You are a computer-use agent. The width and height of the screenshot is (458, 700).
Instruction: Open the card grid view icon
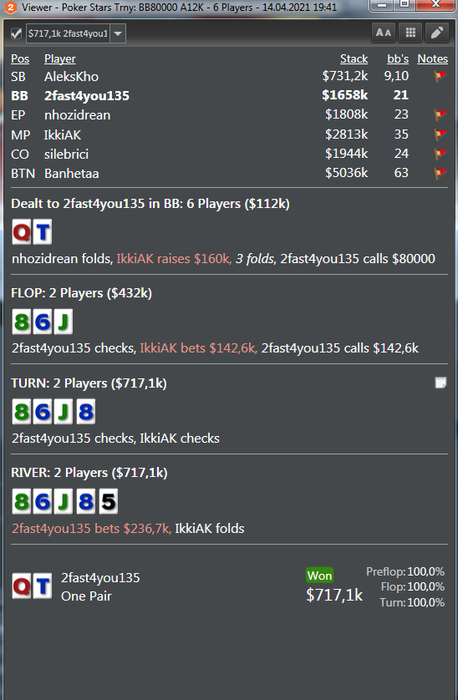(410, 33)
